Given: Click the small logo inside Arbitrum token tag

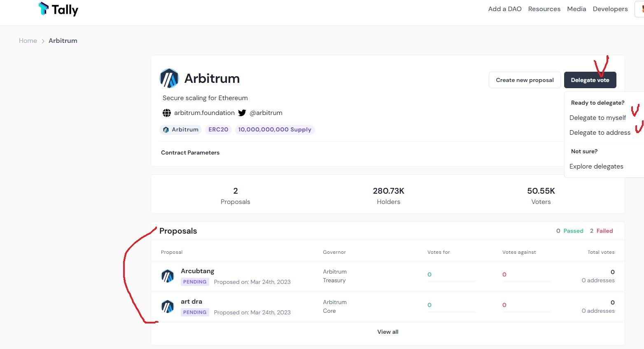Looking at the screenshot, I should point(166,130).
